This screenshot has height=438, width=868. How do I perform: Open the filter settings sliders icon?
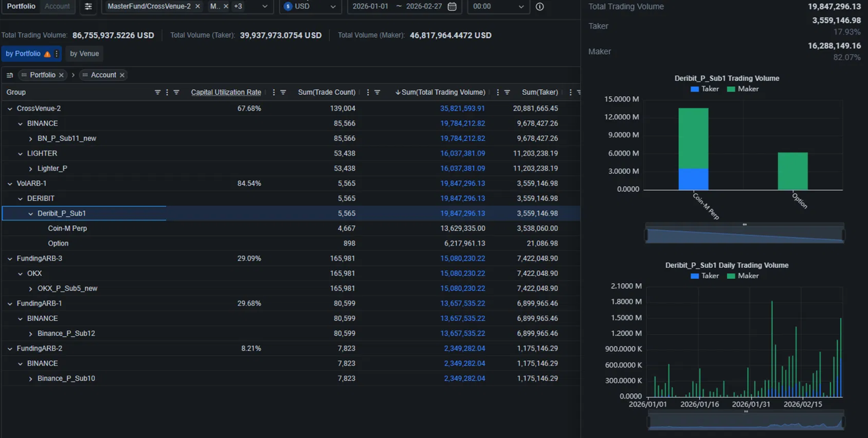pos(88,6)
